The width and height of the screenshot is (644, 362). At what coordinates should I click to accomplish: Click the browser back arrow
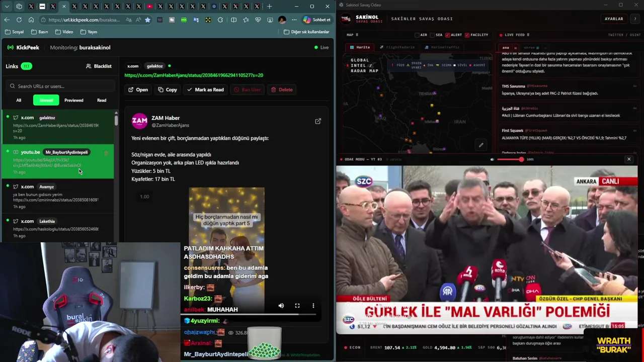pyautogui.click(x=7, y=20)
